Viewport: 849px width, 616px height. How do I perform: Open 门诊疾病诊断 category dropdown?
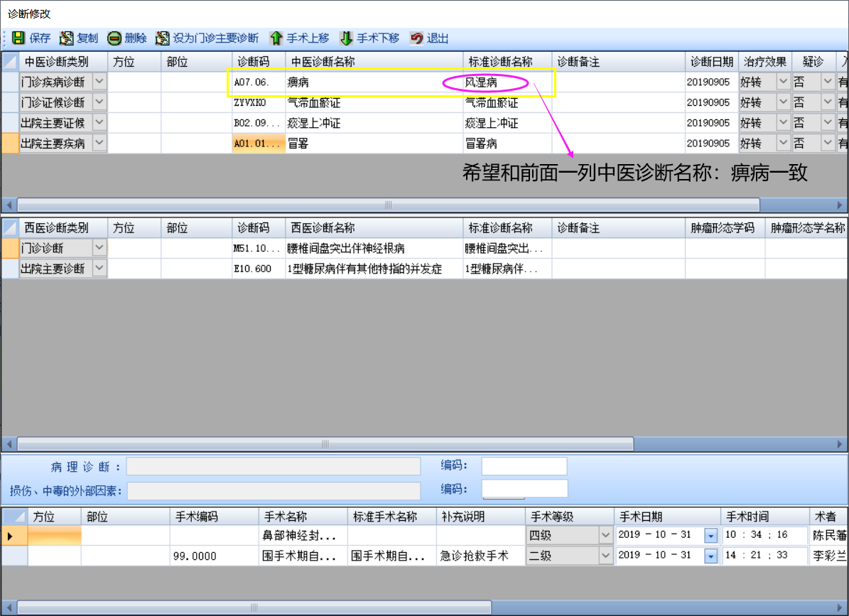(x=99, y=82)
